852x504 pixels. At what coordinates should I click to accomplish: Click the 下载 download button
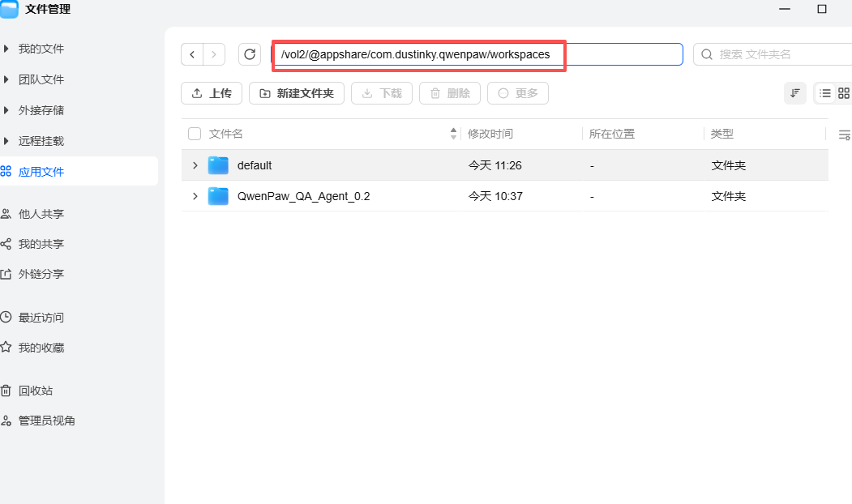tap(382, 93)
